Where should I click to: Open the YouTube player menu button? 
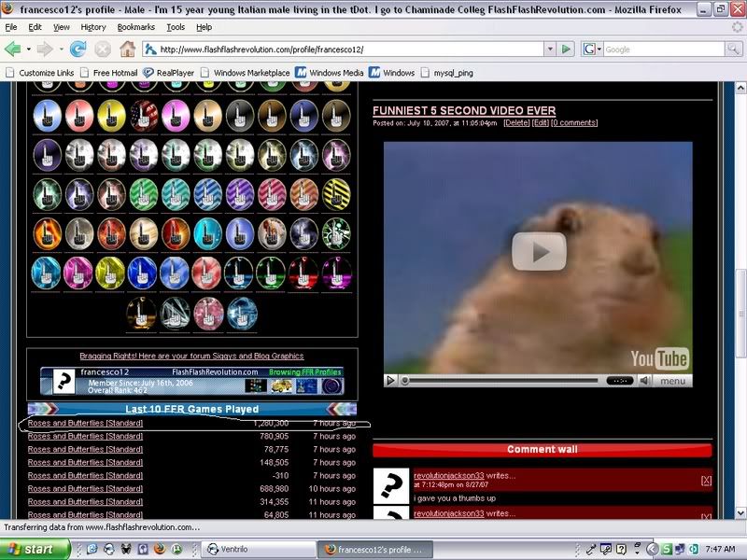tap(672, 381)
